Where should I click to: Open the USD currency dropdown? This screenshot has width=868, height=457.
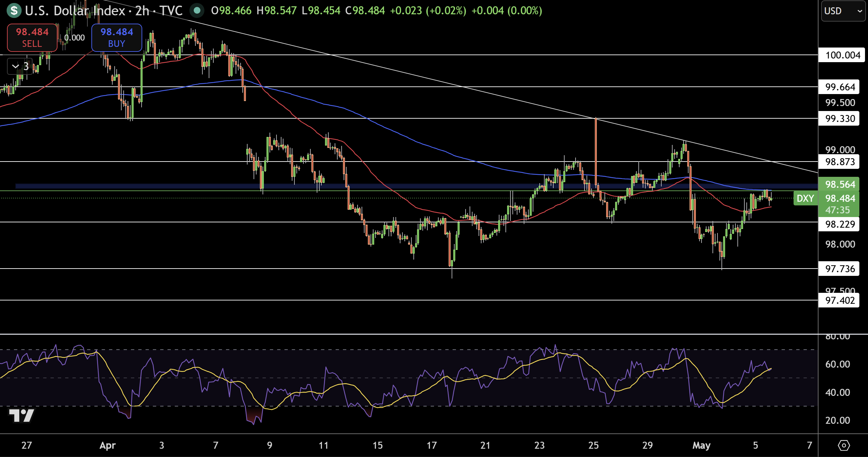pos(843,11)
